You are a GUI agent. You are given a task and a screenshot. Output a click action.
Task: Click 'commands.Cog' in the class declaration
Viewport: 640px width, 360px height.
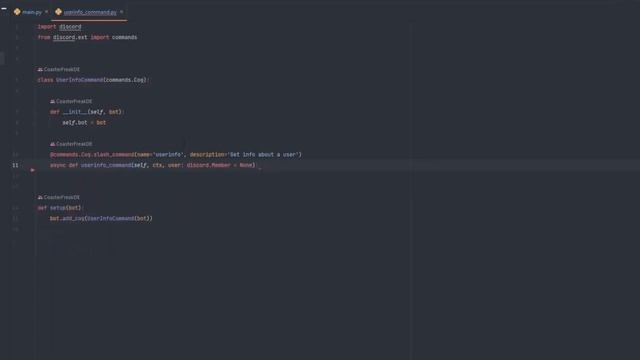[x=126, y=80]
